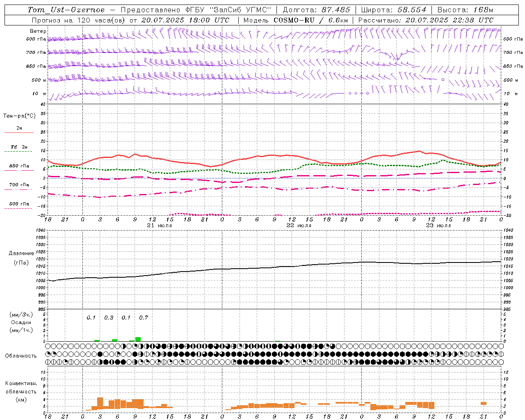This screenshot has width=525, height=420.
Task: Click the 22 июля date label
Action: point(299,226)
